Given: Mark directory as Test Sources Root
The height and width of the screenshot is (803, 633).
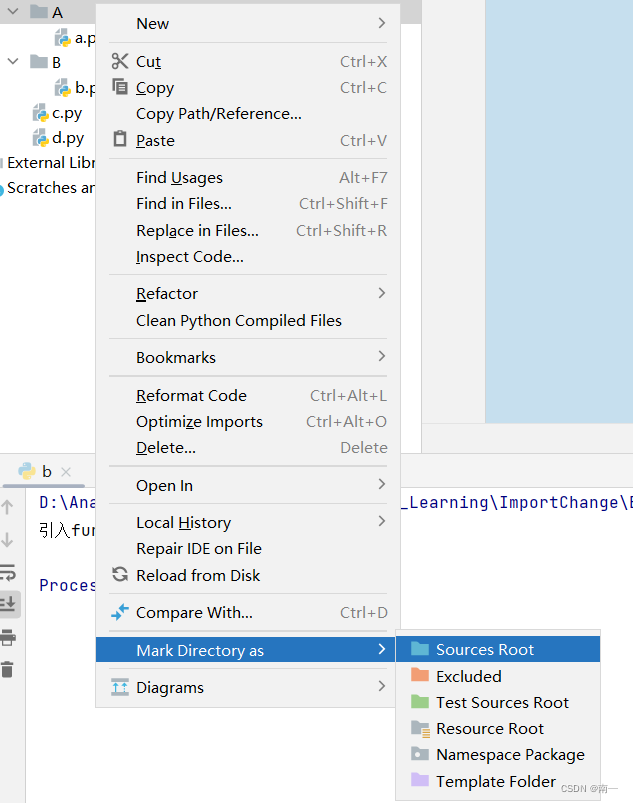Looking at the screenshot, I should tap(498, 702).
